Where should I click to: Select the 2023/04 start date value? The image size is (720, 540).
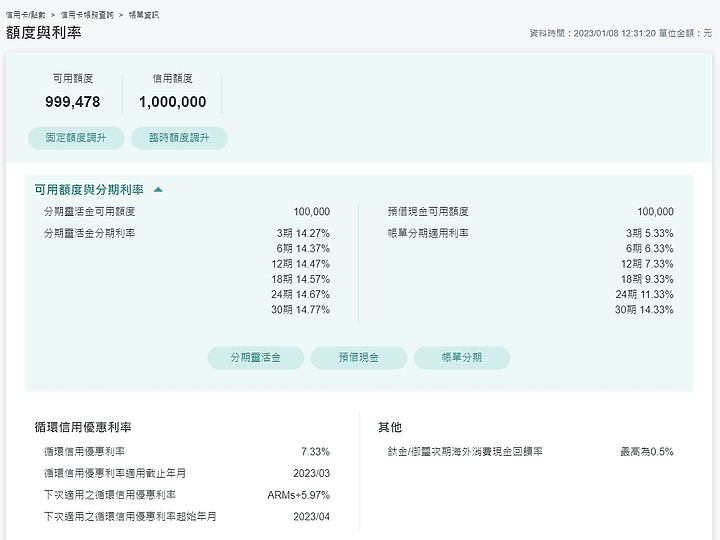coord(312,517)
